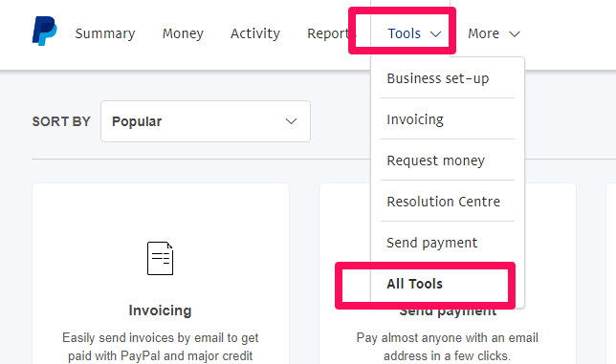616x364 pixels.
Task: Open the Activity page
Action: 255,33
